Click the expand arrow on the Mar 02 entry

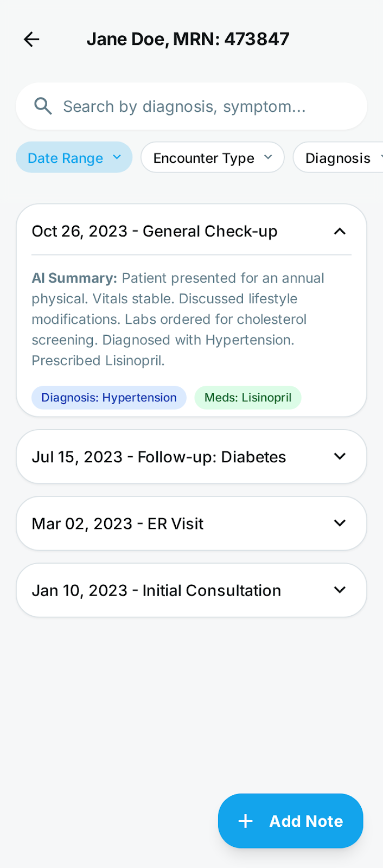point(340,523)
